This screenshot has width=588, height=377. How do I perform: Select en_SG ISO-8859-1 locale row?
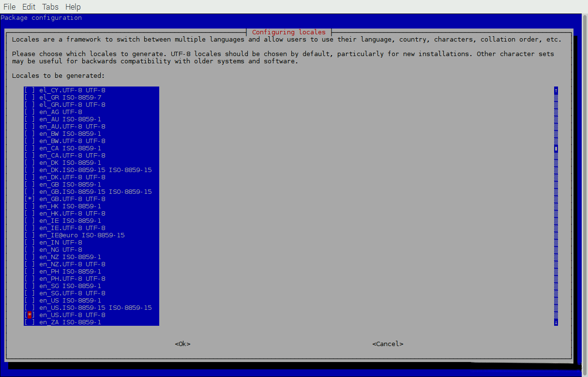91,286
